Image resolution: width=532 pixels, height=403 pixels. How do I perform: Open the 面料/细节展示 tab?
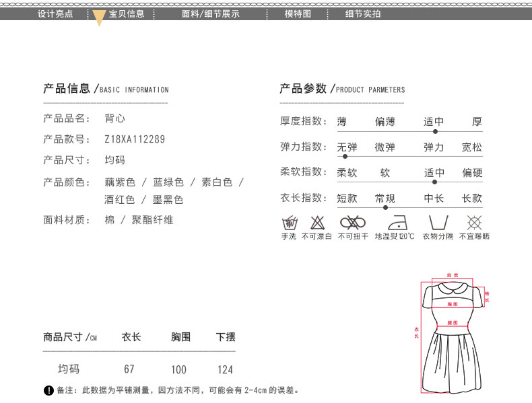(211, 13)
